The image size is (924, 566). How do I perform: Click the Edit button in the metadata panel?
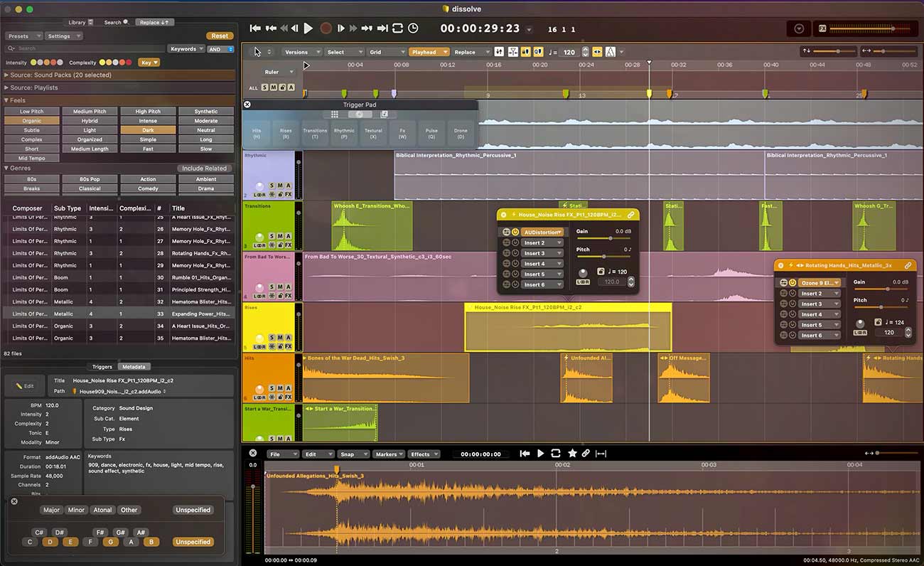24,385
